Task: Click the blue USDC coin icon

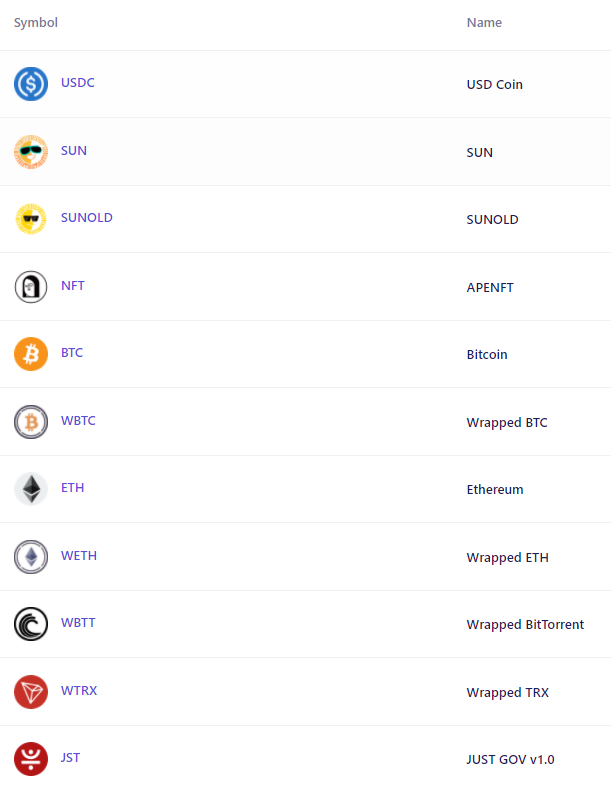Action: (31, 84)
